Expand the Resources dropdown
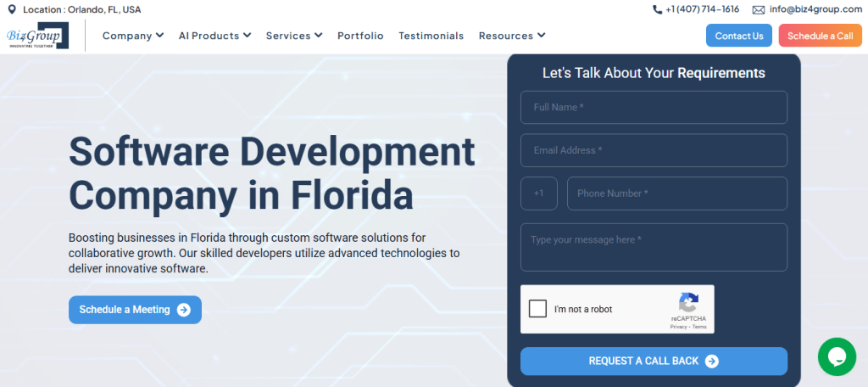 coord(512,36)
